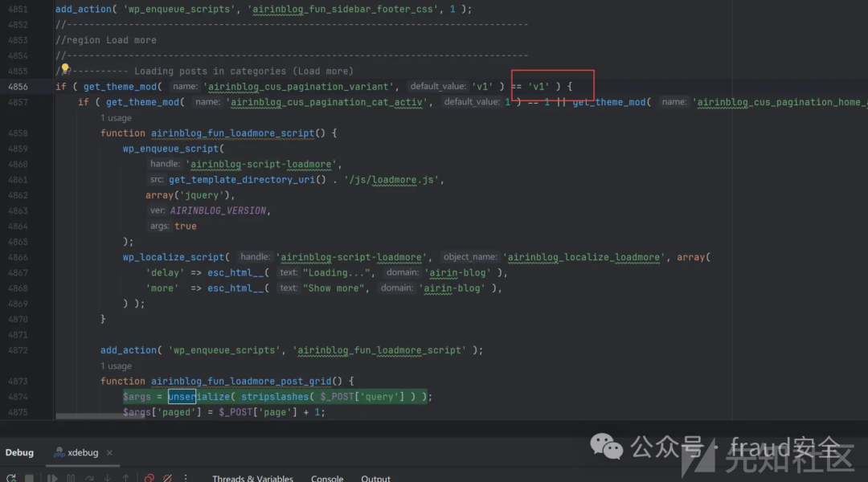This screenshot has height=482, width=868.
Task: Click the '1 usage' hint above airinblog_fun_loadmore_script
Action: click(116, 118)
